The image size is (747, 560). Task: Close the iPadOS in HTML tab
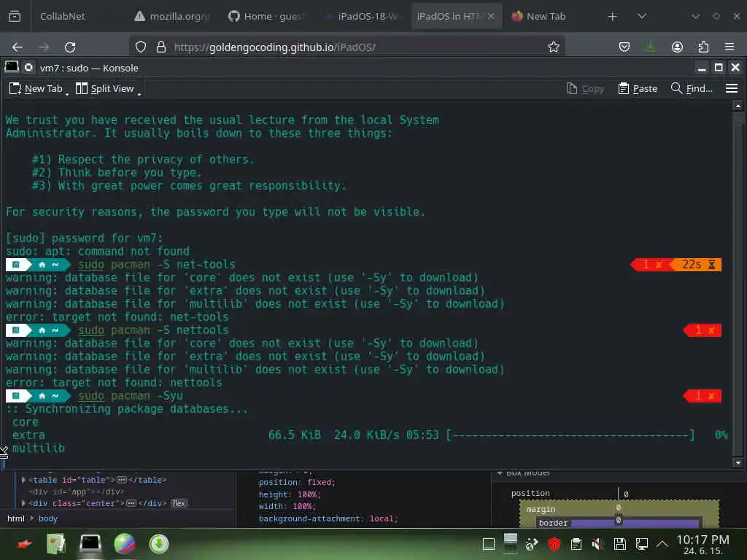coord(491,16)
